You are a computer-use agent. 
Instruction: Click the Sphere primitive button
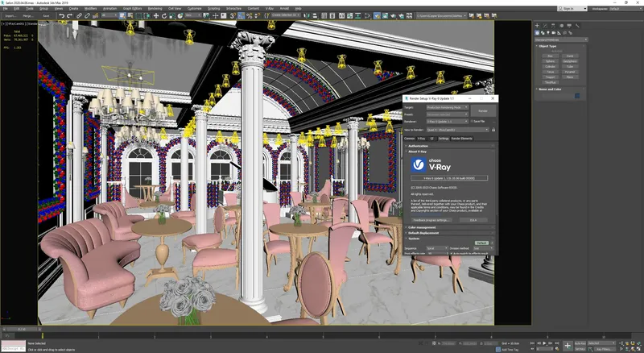(550, 61)
